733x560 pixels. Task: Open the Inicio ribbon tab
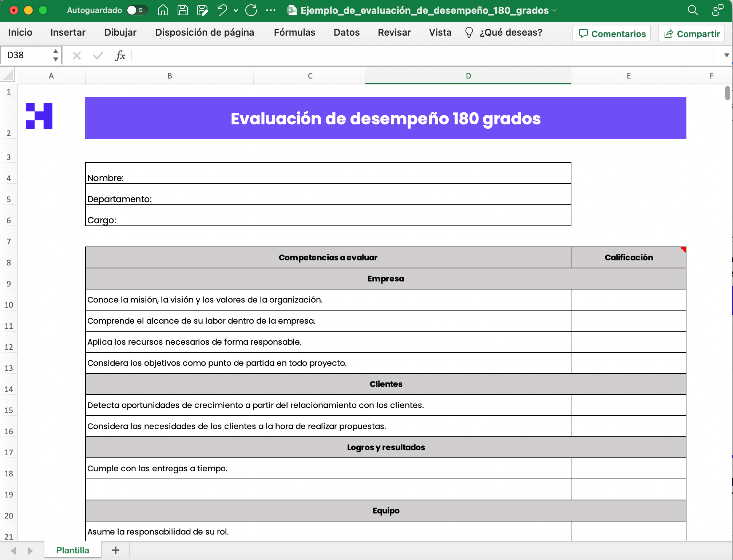click(20, 32)
